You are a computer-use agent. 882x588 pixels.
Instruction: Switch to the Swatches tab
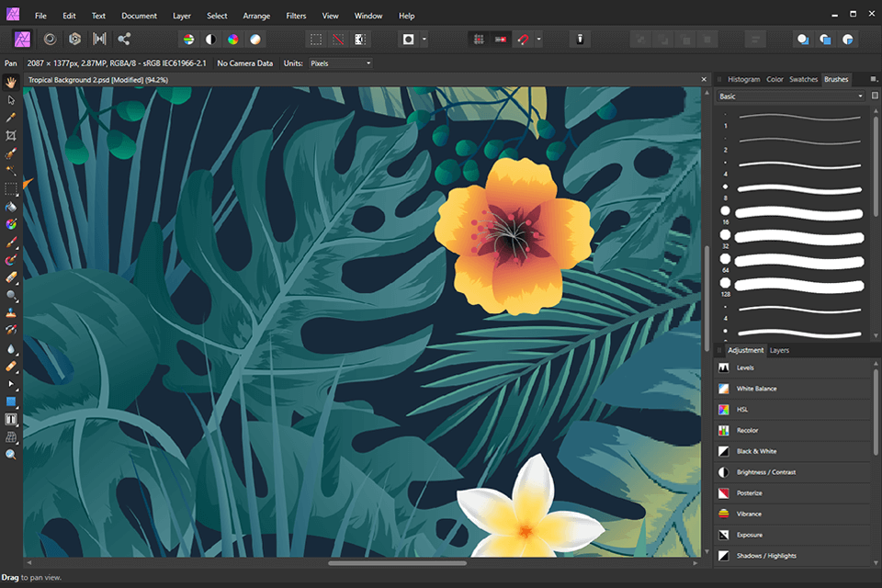pos(803,79)
